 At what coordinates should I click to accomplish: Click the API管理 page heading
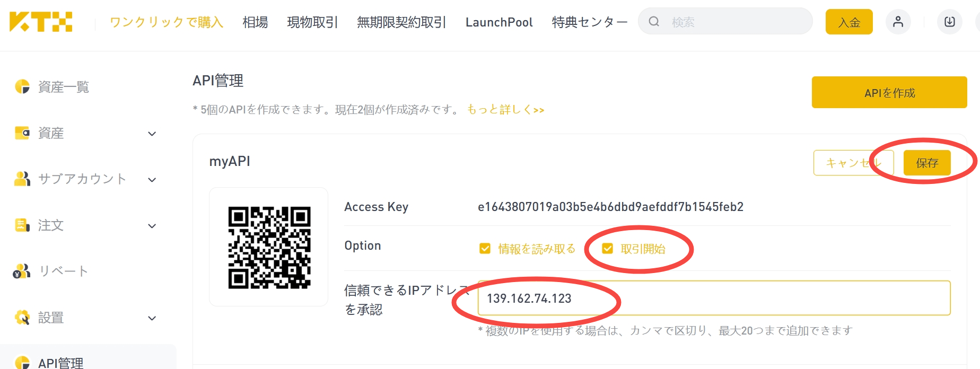pyautogui.click(x=218, y=81)
